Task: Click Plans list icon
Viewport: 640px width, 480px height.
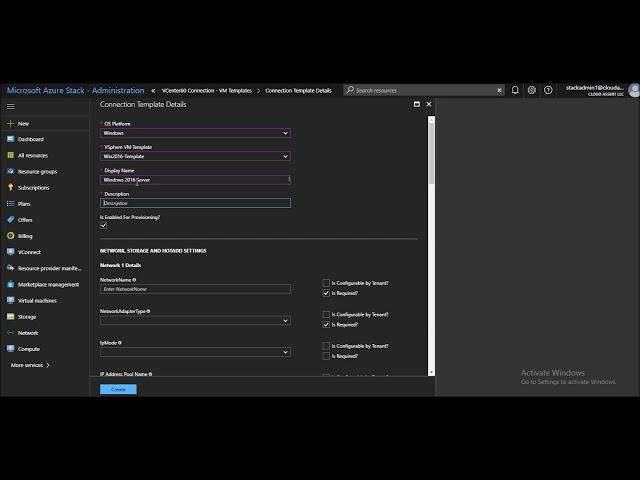Action: 11,203
